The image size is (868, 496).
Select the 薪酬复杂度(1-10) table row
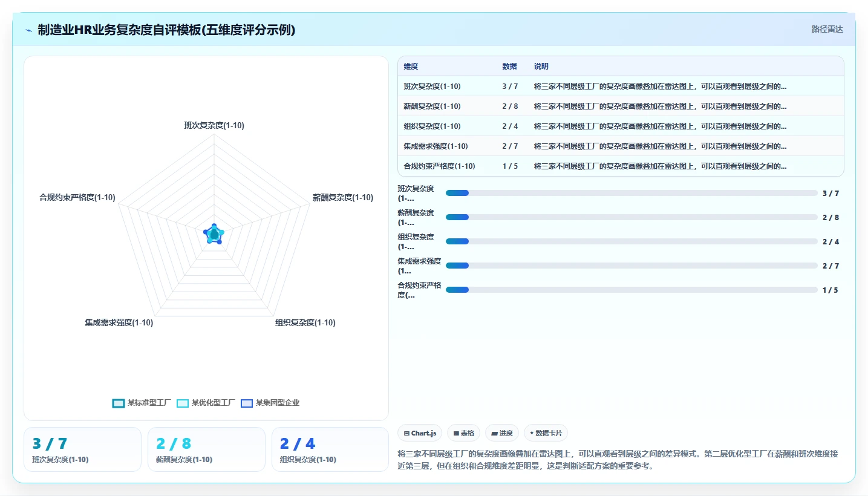tap(621, 106)
